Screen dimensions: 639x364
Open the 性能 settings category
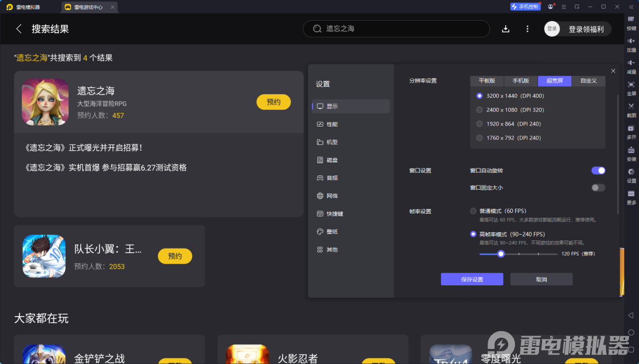[x=351, y=124]
